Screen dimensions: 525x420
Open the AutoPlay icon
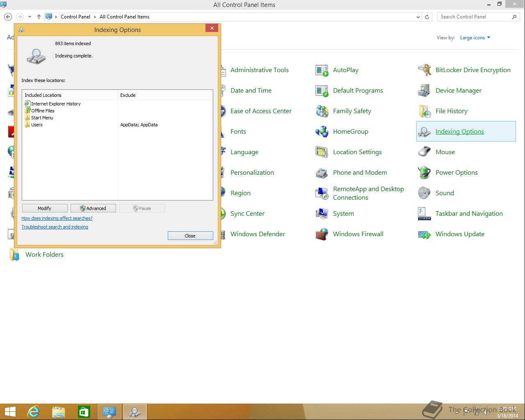pyautogui.click(x=322, y=70)
